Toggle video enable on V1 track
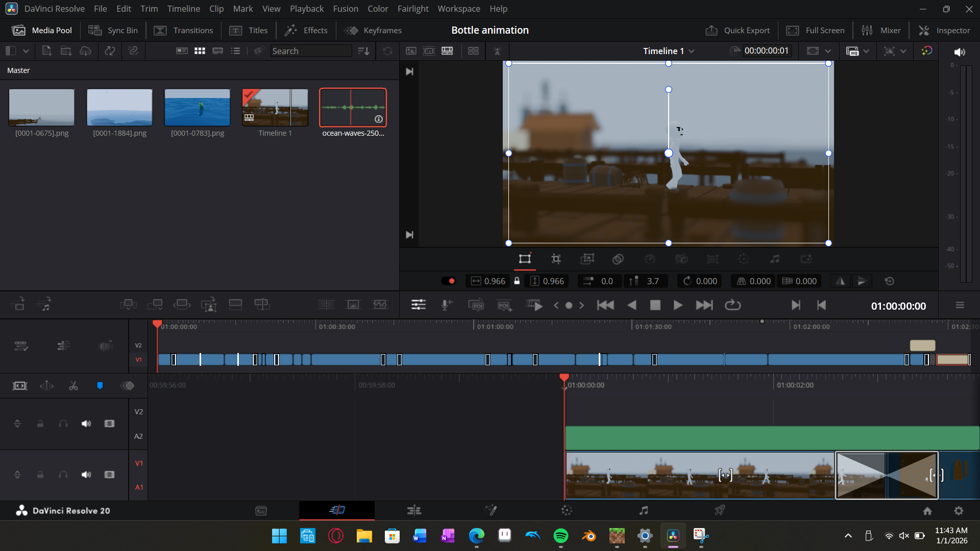Screen dimensions: 980x551 (x=109, y=474)
